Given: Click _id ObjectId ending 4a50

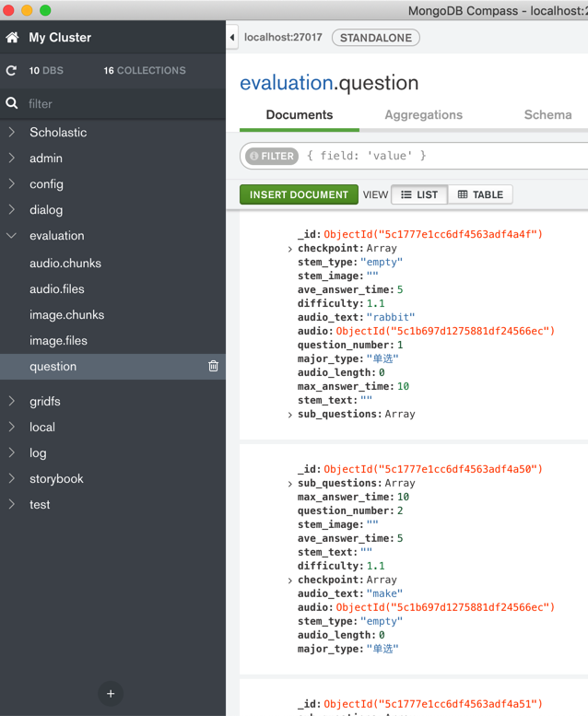Looking at the screenshot, I should (x=432, y=469).
